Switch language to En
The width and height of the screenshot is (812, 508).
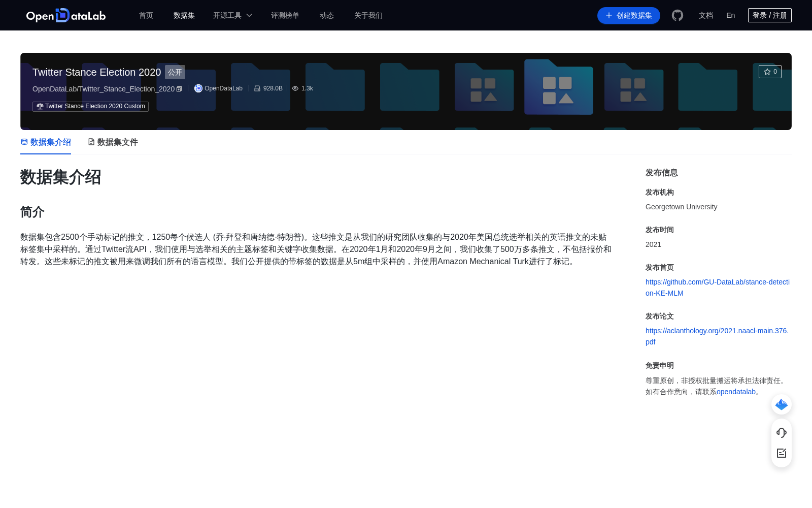[x=730, y=15]
